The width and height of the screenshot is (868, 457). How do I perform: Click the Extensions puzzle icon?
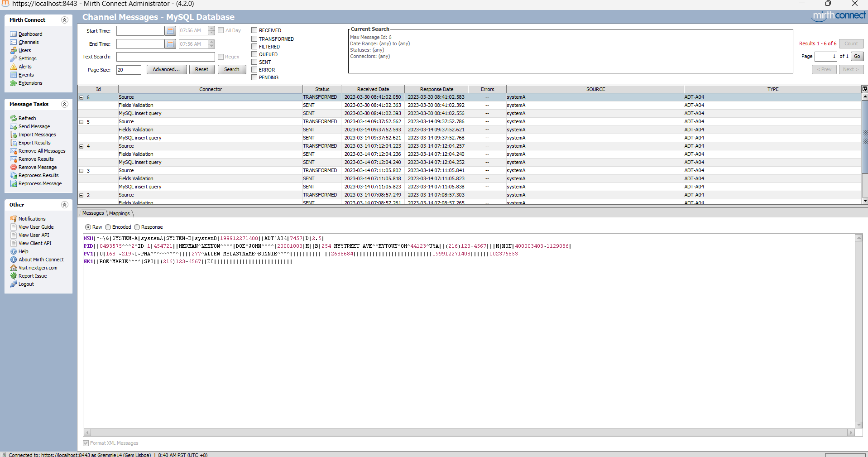pos(13,83)
